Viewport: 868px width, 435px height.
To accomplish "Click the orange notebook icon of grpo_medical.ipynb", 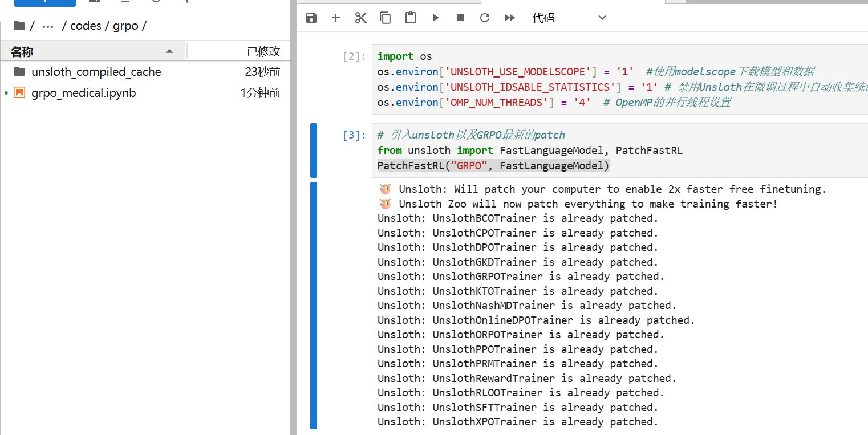I will point(20,92).
